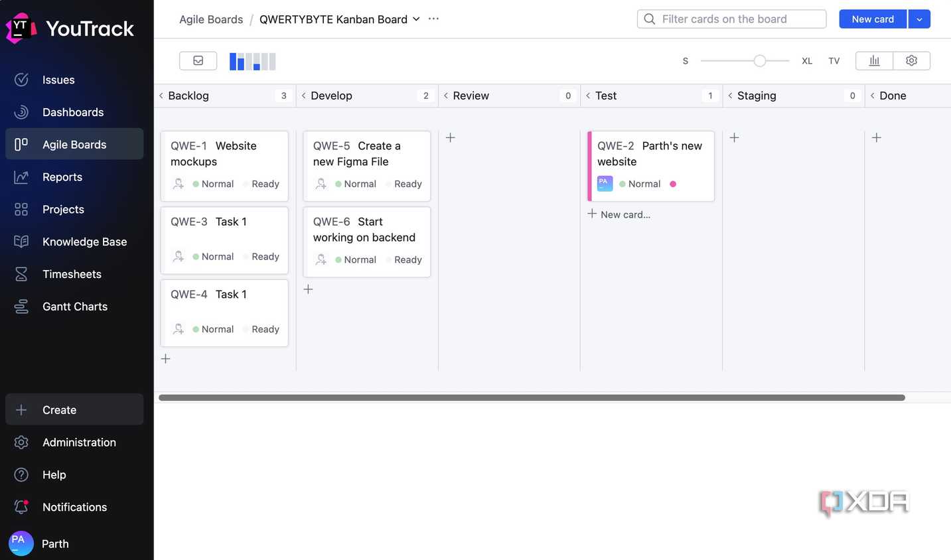Open New card dropdown arrow

tap(919, 19)
